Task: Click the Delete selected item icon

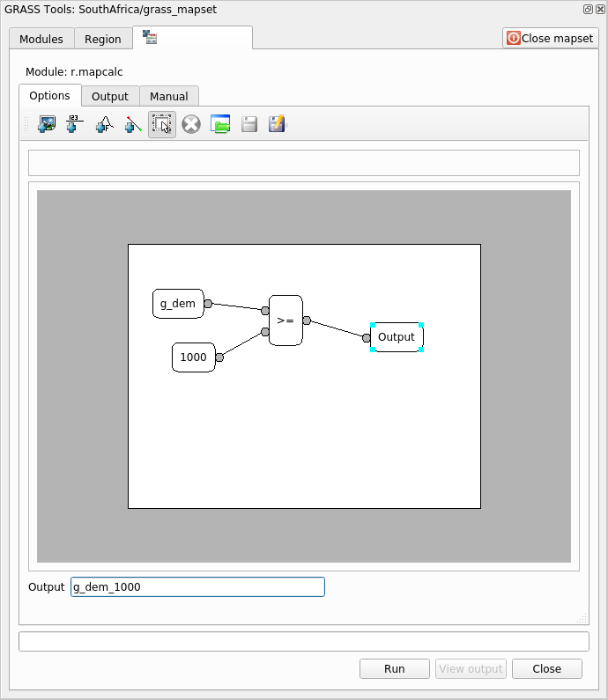Action: pos(190,125)
